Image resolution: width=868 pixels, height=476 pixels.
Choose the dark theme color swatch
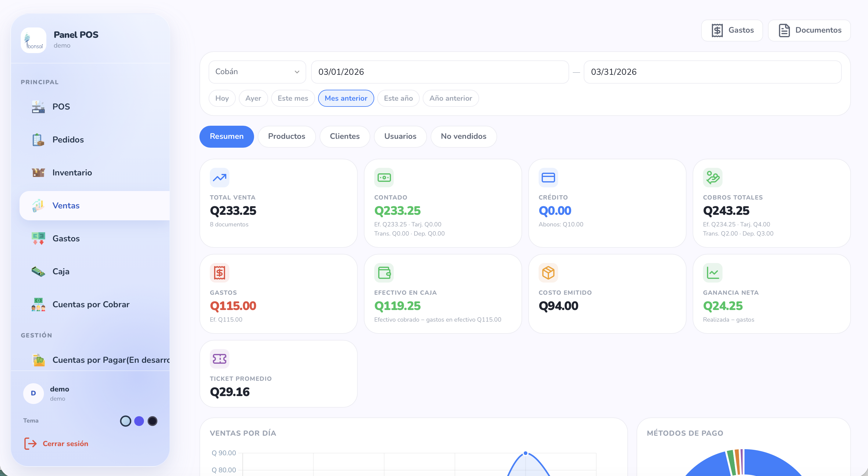point(152,421)
